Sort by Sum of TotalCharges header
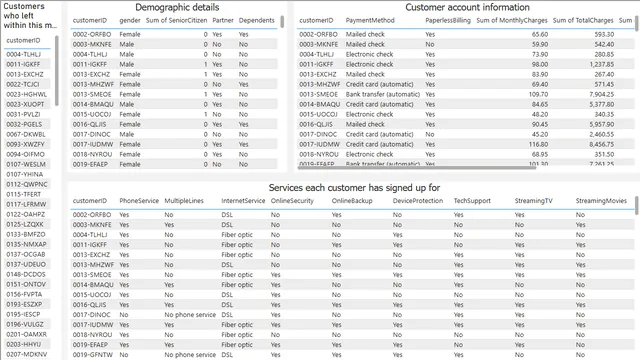Screen dimensions: 640x360 pos(583,20)
